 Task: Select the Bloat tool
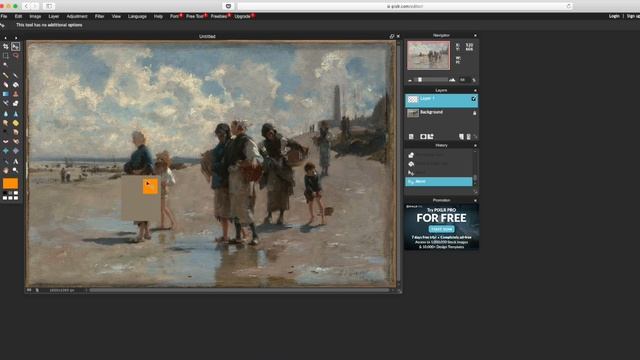(x=5, y=151)
